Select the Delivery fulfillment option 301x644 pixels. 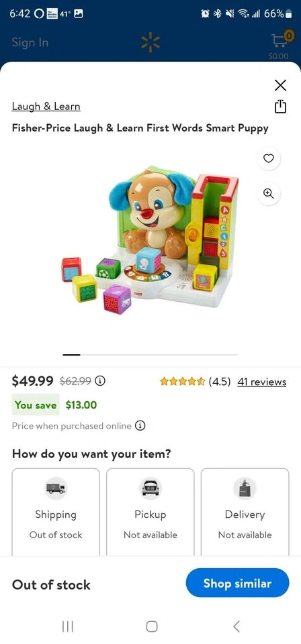pyautogui.click(x=245, y=512)
